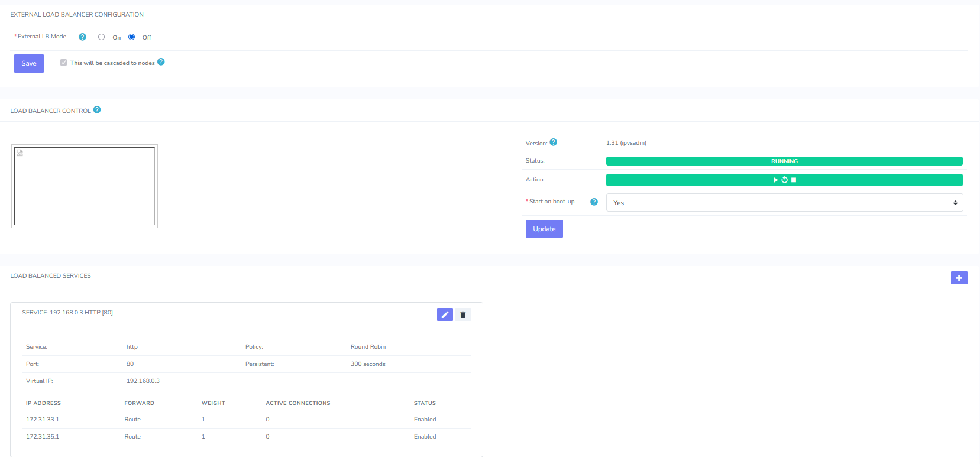Image resolution: width=980 pixels, height=464 pixels.
Task: Select the On radio for External LB Mode
Action: [x=102, y=37]
